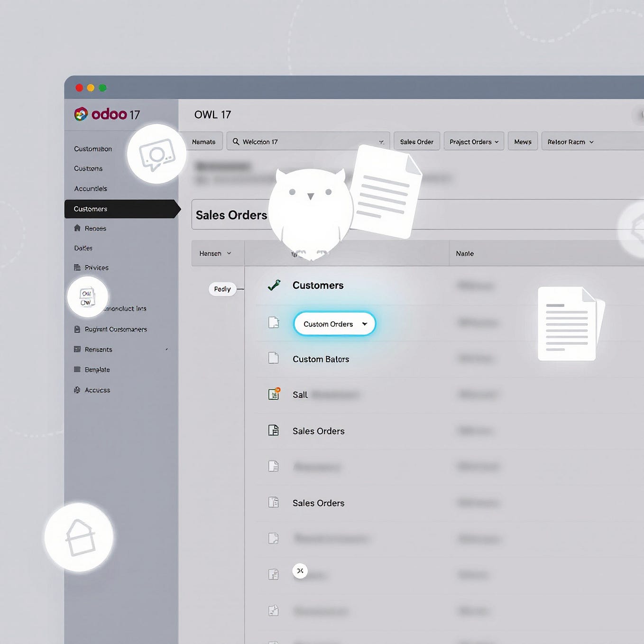Click the Mews button
This screenshot has width=644, height=644.
tap(522, 141)
